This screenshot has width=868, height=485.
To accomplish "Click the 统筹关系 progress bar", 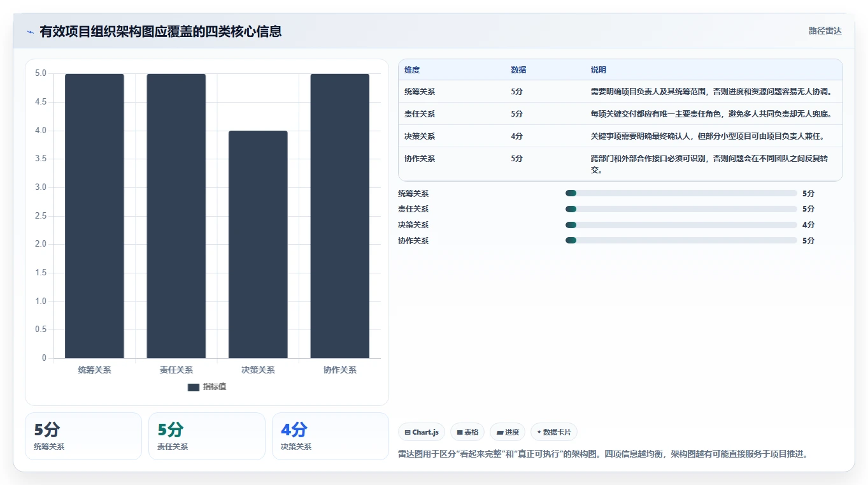I will click(x=681, y=193).
